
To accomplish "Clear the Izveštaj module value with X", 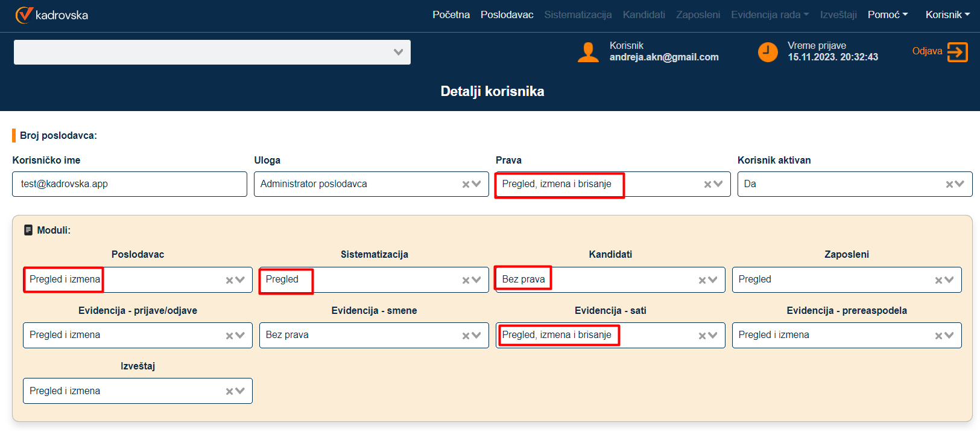I will (230, 392).
